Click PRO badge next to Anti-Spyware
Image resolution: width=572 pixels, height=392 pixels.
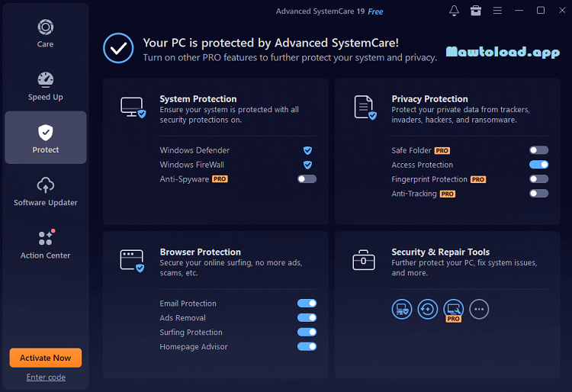[x=220, y=179]
